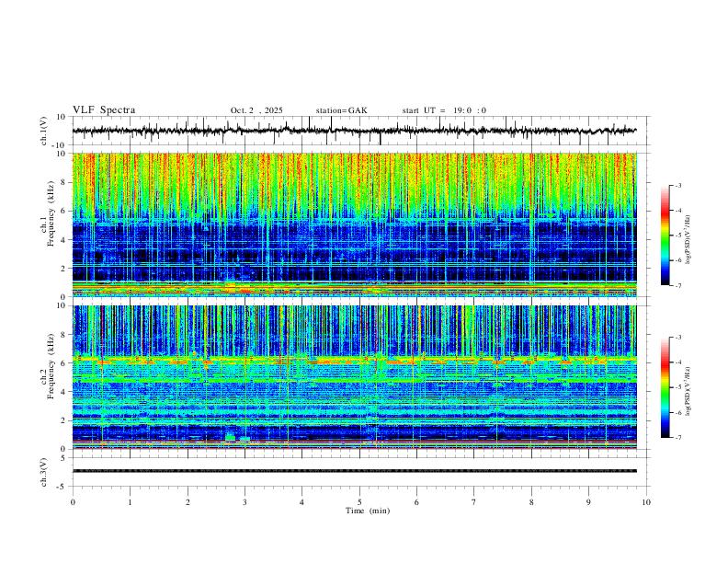Click the 'Time (min)' axis title
This screenshot has width=728, height=563.
coord(368,511)
